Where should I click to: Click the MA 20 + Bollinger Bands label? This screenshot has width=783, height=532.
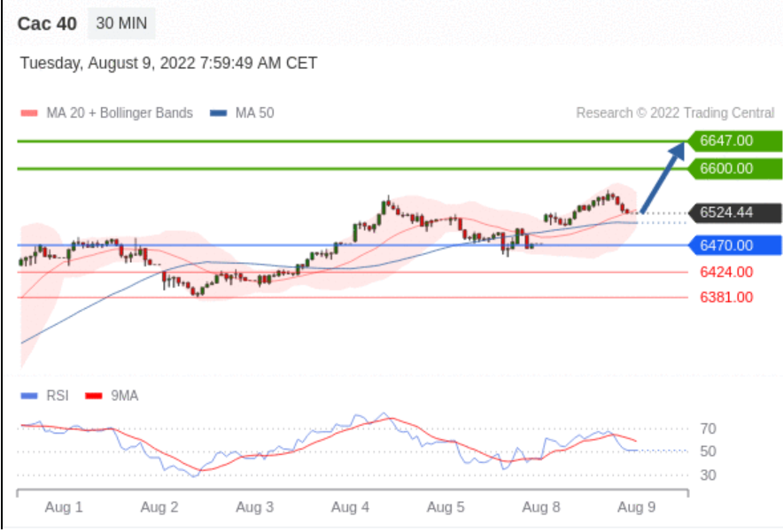point(120,112)
